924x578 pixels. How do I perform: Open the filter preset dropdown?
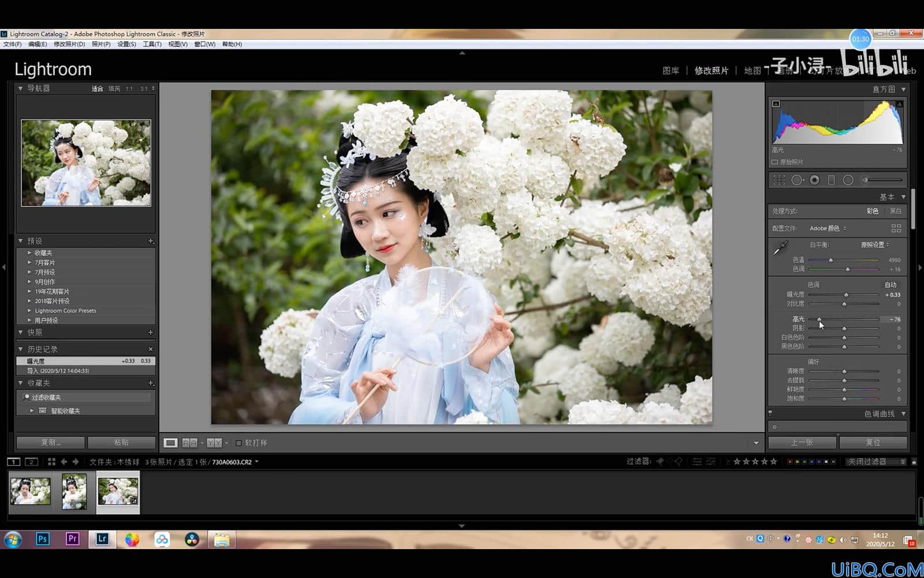point(877,461)
